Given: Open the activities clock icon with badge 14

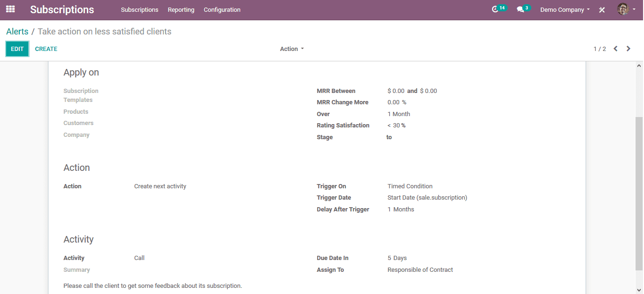Looking at the screenshot, I should click(x=499, y=9).
